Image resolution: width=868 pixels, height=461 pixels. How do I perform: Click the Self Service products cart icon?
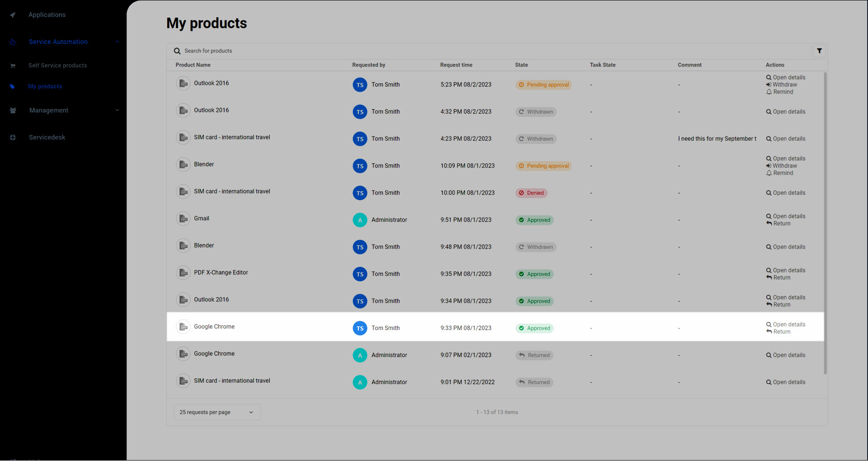point(13,66)
